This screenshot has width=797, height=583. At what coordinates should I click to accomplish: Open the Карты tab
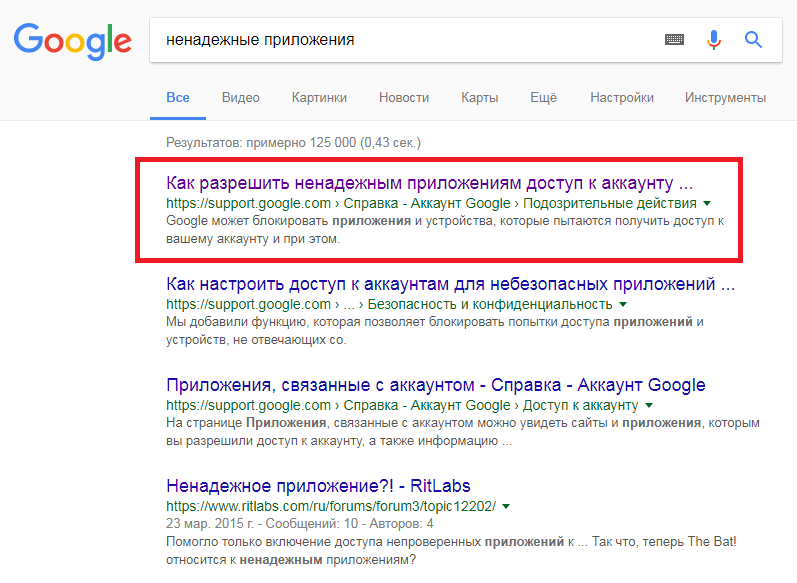479,98
